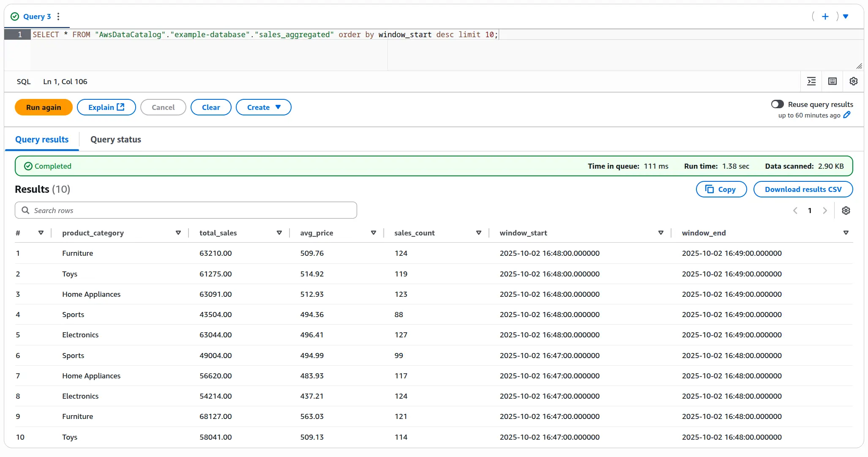Select the Query results tab

(42, 140)
